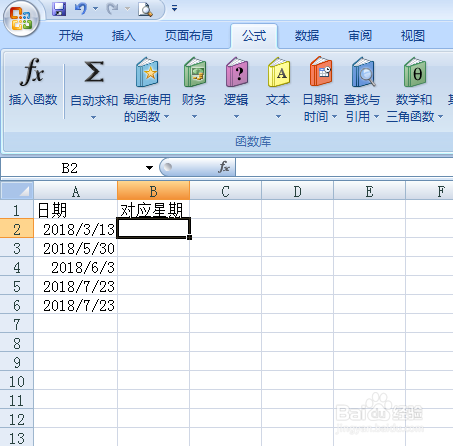This screenshot has width=453, height=446.
Task: Click cell with date 2018/3/13
Action: pos(76,229)
